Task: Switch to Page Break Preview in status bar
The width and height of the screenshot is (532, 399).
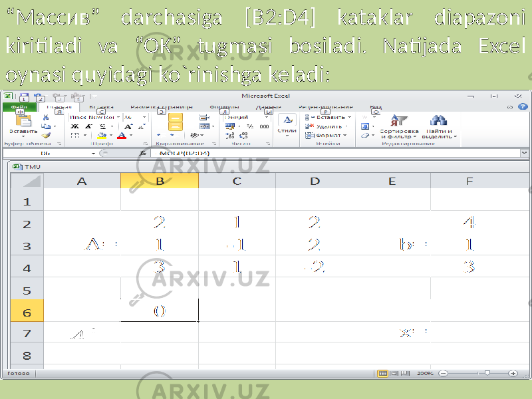Action: [x=405, y=374]
